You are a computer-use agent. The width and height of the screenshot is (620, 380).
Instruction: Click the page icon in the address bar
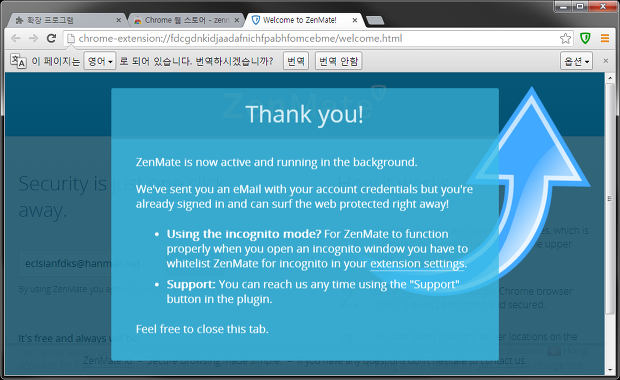pyautogui.click(x=70, y=38)
